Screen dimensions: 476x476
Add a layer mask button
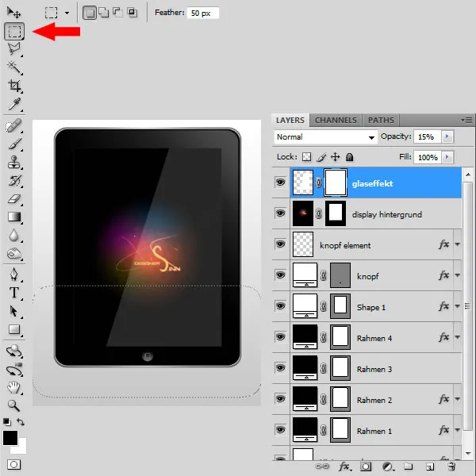click(x=366, y=466)
